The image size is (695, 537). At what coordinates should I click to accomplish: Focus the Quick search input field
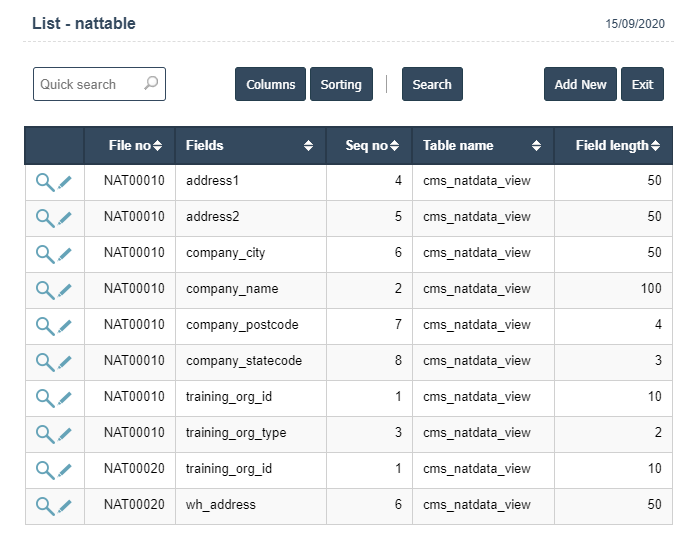(88, 85)
